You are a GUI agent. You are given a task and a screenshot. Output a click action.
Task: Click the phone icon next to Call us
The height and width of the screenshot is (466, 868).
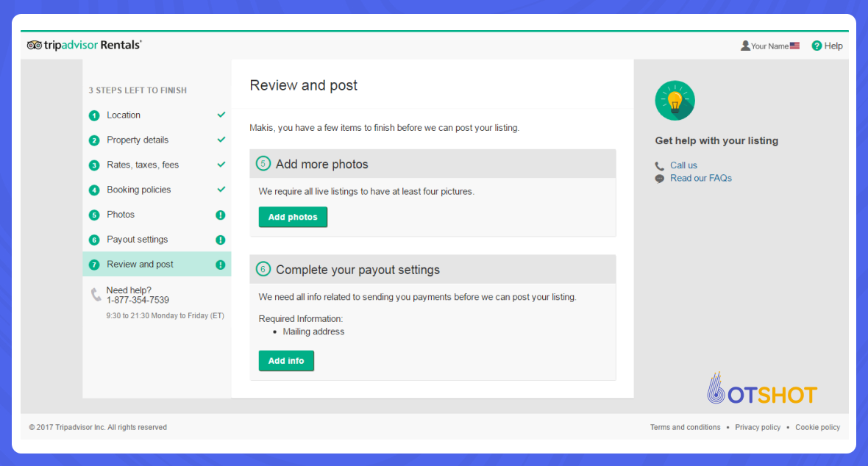click(660, 165)
